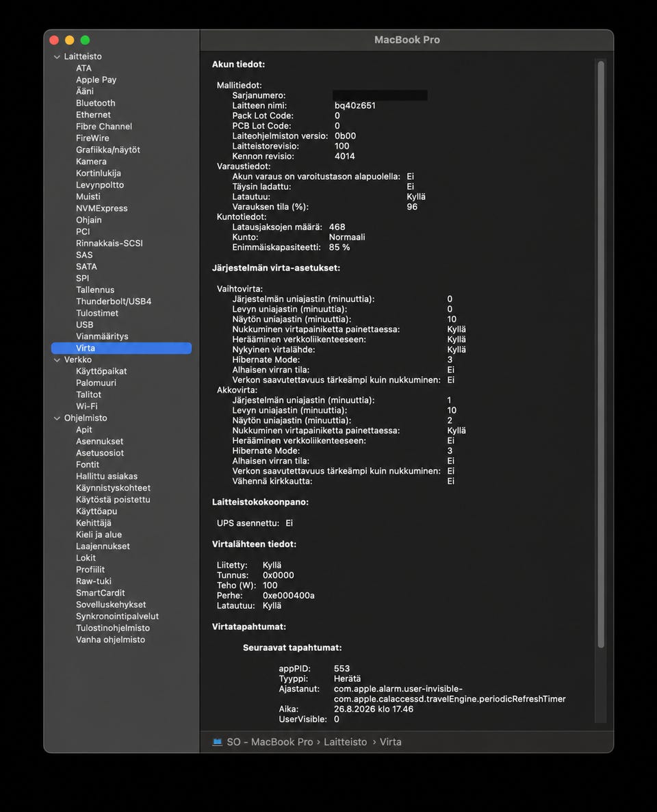Select Lokit in the sidebar
657x812 pixels.
click(x=86, y=558)
